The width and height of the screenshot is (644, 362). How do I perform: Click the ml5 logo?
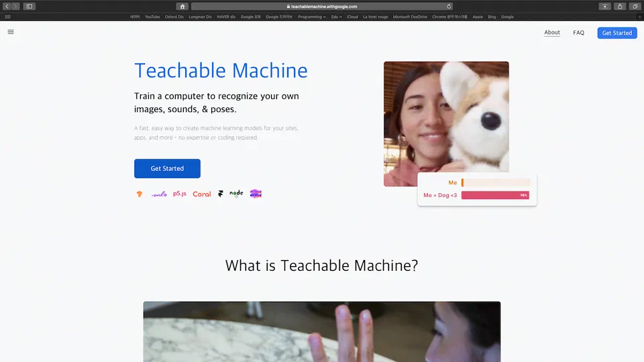pyautogui.click(x=159, y=194)
